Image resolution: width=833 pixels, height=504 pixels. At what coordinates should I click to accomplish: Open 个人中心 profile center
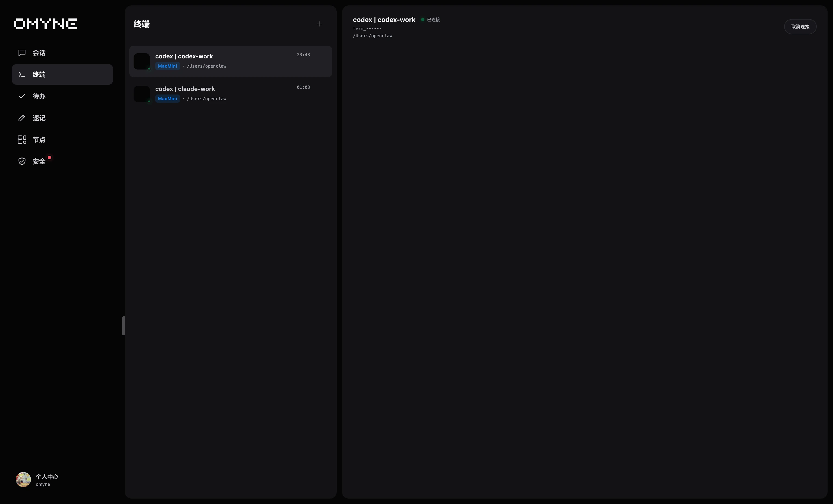(47, 477)
